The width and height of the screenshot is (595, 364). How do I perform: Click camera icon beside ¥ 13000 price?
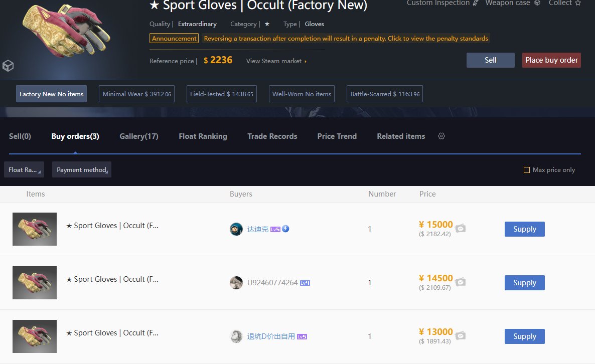(460, 335)
